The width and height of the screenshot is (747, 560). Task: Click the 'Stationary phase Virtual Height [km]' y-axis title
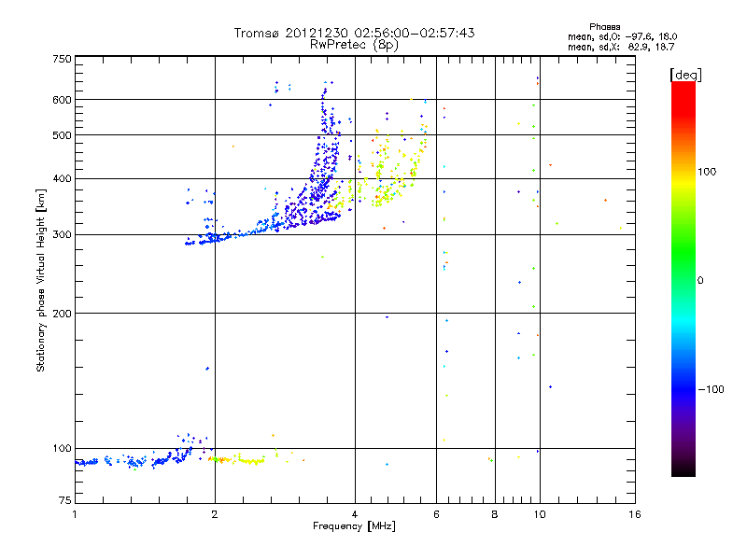40,280
